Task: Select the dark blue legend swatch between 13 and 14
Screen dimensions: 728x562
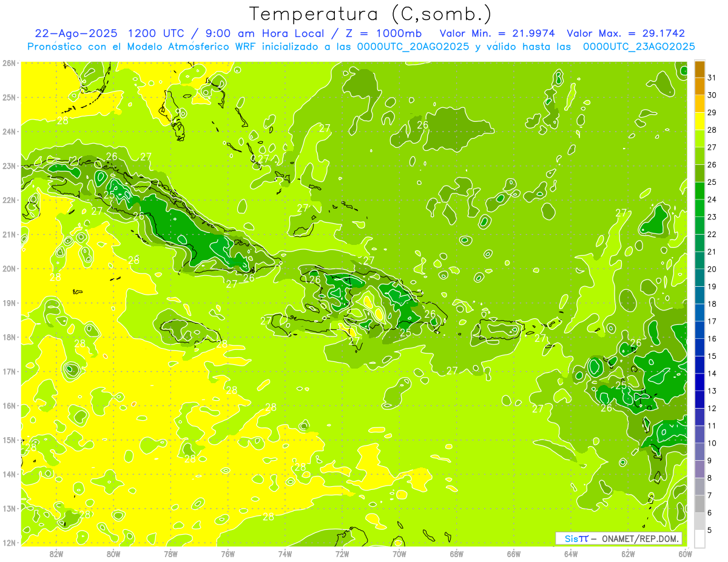Action: pyautogui.click(x=699, y=383)
